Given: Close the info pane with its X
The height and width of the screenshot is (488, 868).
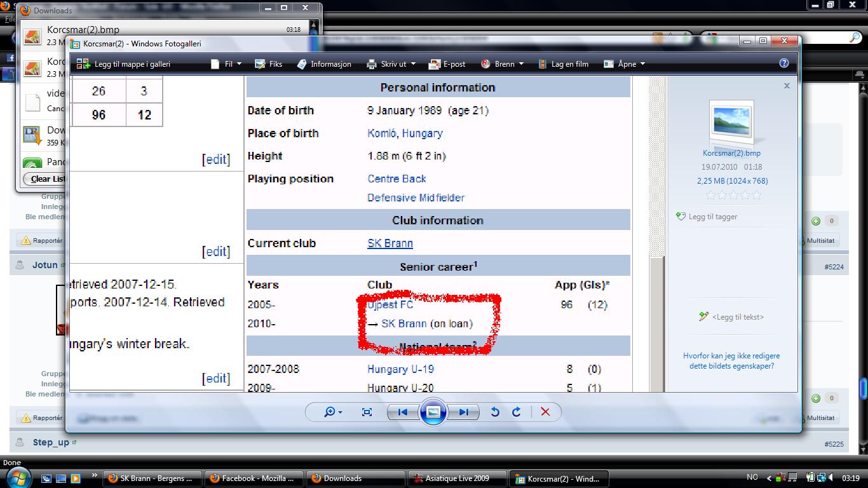Looking at the screenshot, I should click(x=787, y=85).
